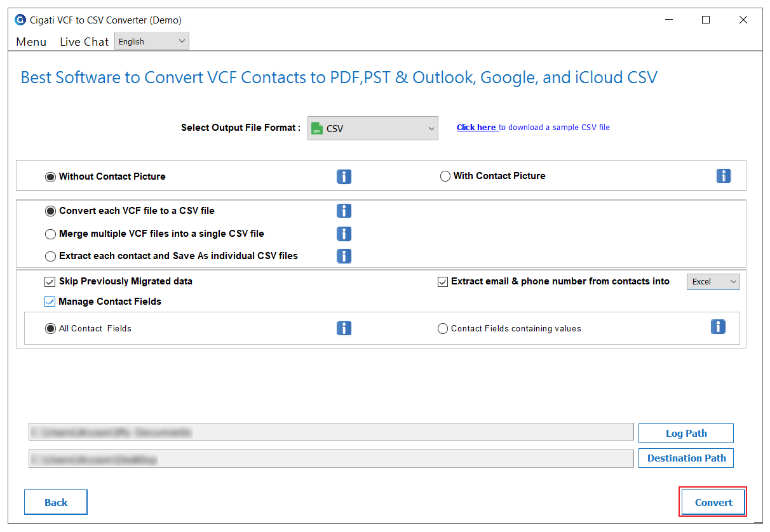Image resolution: width=770 pixels, height=532 pixels.
Task: Open the Excel extraction format dropdown
Action: click(x=713, y=281)
